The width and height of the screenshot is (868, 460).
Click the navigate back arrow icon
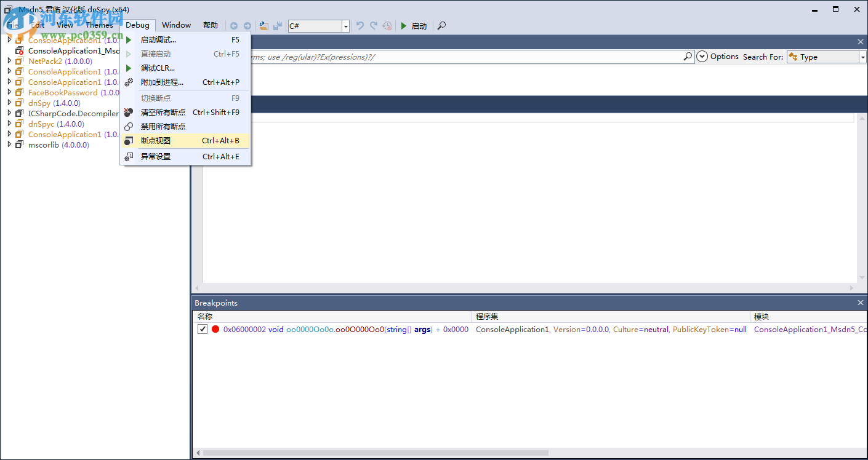(x=234, y=26)
